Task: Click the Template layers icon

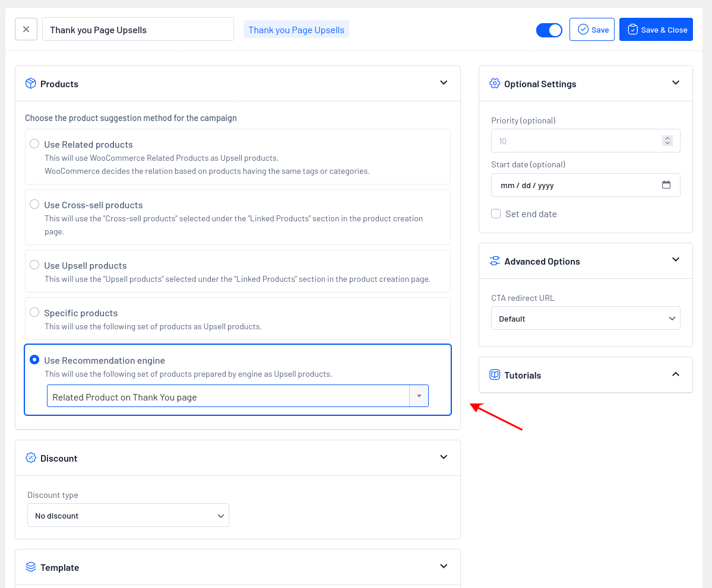Action: coord(30,567)
